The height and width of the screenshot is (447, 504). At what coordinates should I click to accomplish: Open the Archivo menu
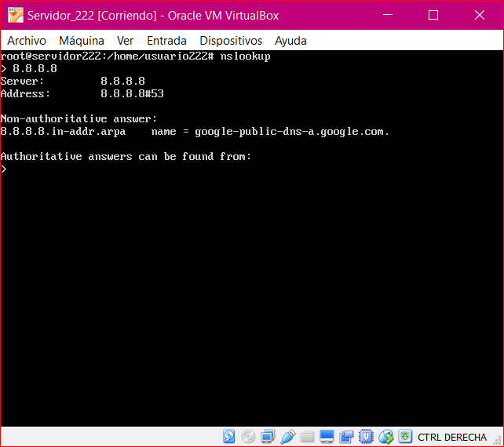point(27,41)
